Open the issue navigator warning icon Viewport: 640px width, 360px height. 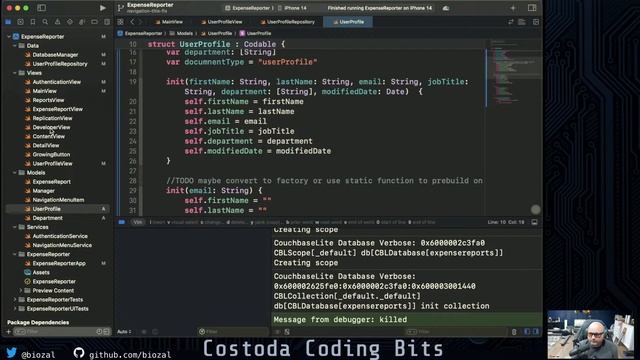[57, 22]
